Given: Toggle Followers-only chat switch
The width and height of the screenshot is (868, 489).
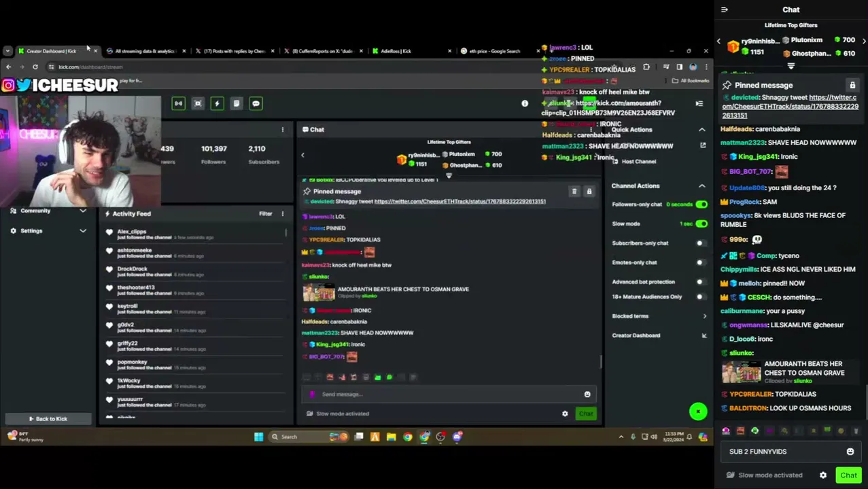Looking at the screenshot, I should (701, 204).
